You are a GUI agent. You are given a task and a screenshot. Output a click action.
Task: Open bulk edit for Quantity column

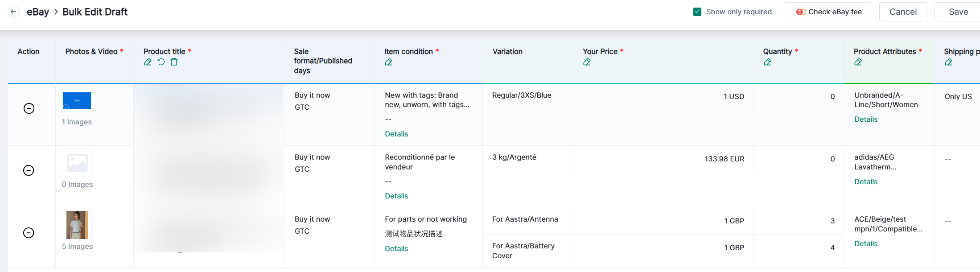[x=767, y=62]
